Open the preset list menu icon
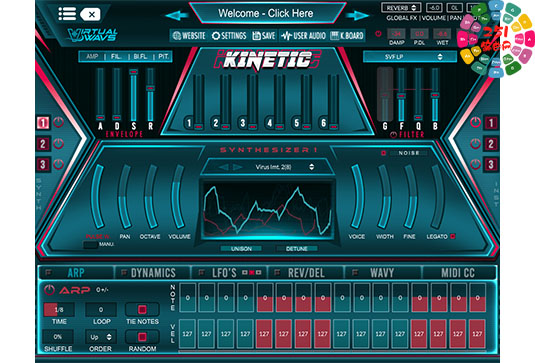The height and width of the screenshot is (363, 535). 67,14
